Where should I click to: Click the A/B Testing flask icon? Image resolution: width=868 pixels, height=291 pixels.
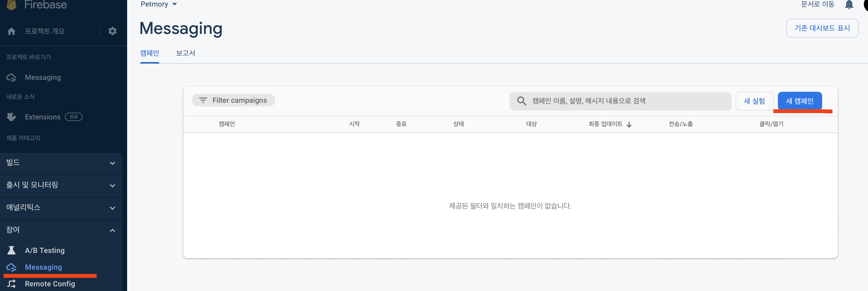coord(11,250)
